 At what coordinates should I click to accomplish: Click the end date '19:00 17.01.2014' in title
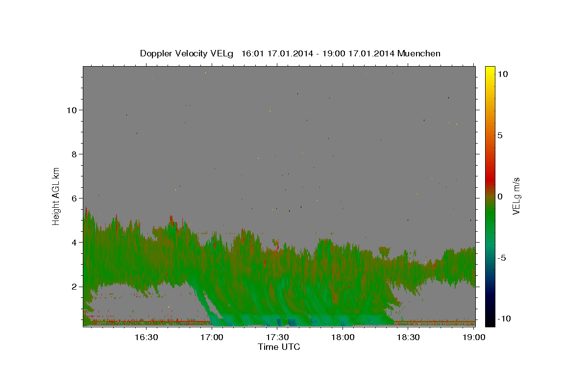pos(358,53)
